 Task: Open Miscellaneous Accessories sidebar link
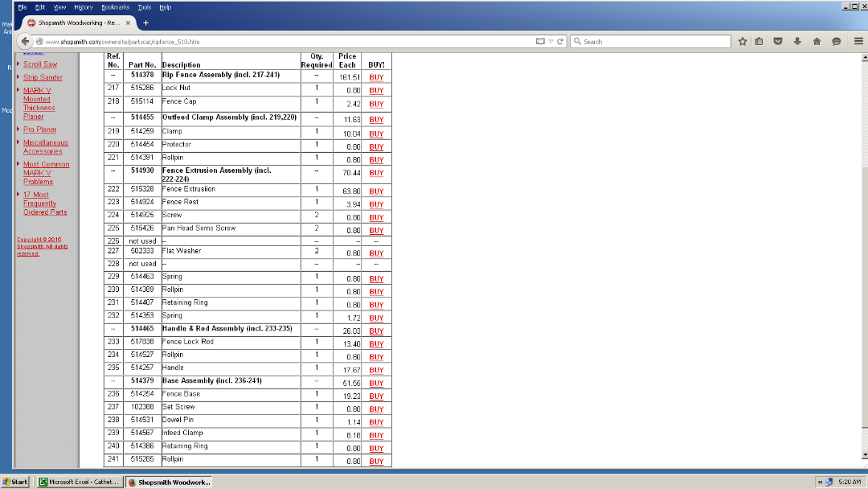[x=45, y=146]
